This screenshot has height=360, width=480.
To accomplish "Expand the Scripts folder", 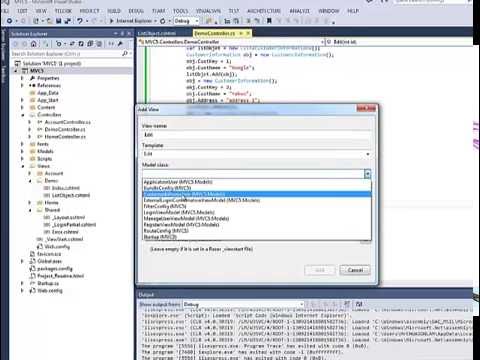I will [x=22, y=159].
